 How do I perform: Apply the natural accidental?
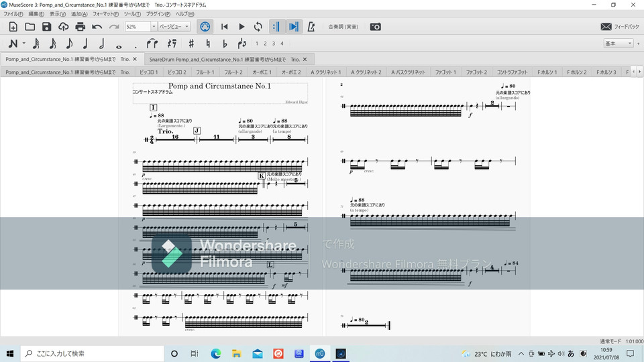click(x=208, y=44)
